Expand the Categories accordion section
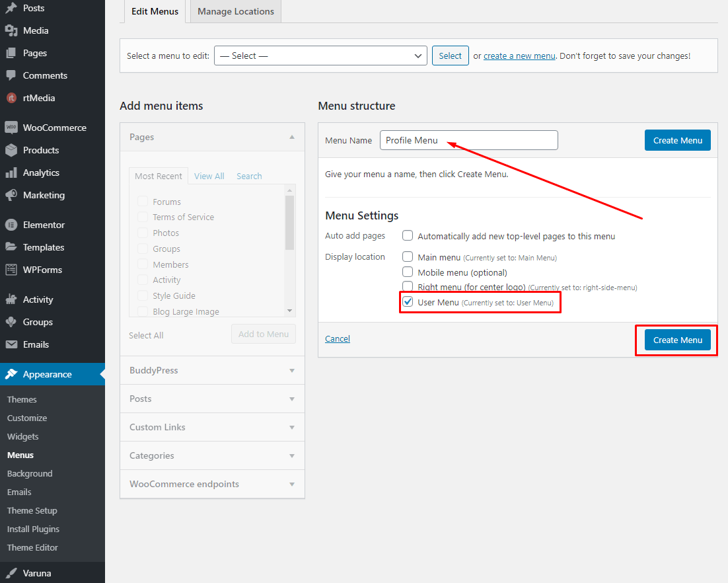The width and height of the screenshot is (728, 583). point(212,455)
